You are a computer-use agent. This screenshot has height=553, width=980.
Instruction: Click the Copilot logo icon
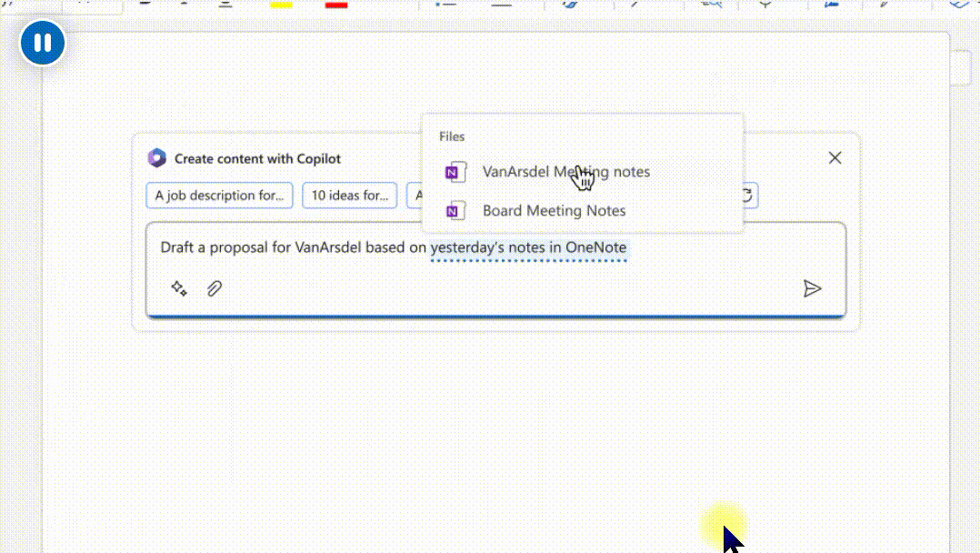pos(157,157)
